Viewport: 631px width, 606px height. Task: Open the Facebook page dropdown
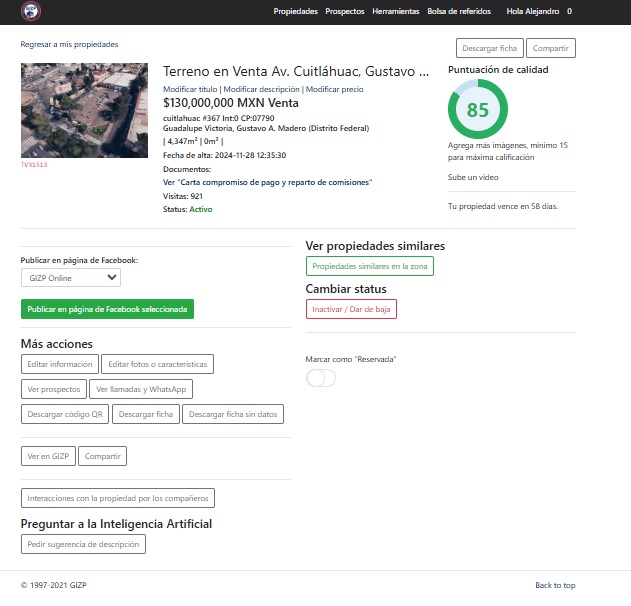[x=71, y=278]
